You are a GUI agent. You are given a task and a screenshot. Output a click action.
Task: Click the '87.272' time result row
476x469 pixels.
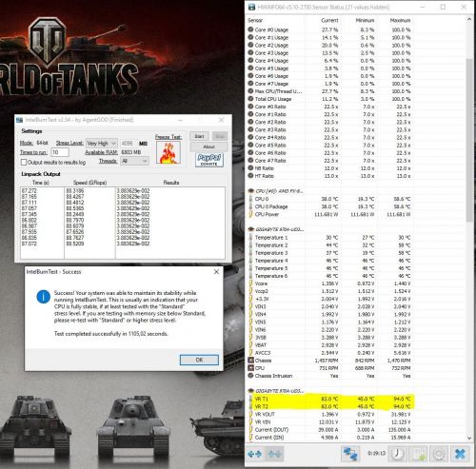coord(30,190)
